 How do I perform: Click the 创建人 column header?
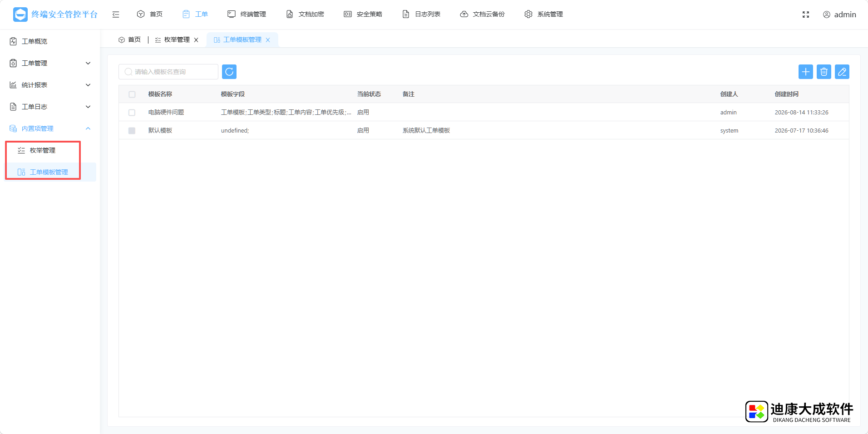729,94
